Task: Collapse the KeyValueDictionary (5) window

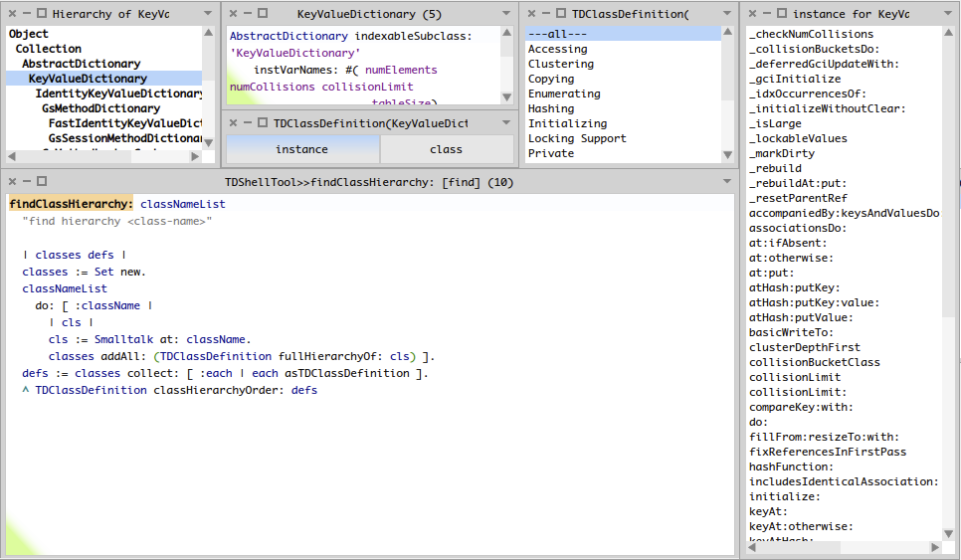Action: pos(247,13)
